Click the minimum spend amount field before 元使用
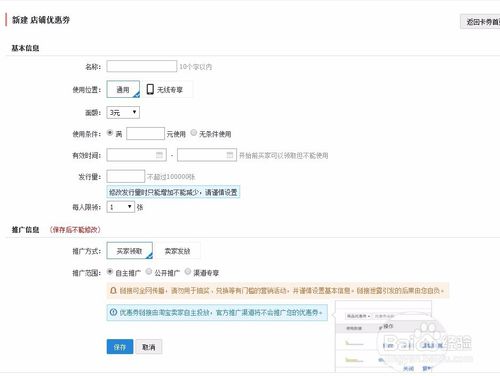 pyautogui.click(x=145, y=134)
